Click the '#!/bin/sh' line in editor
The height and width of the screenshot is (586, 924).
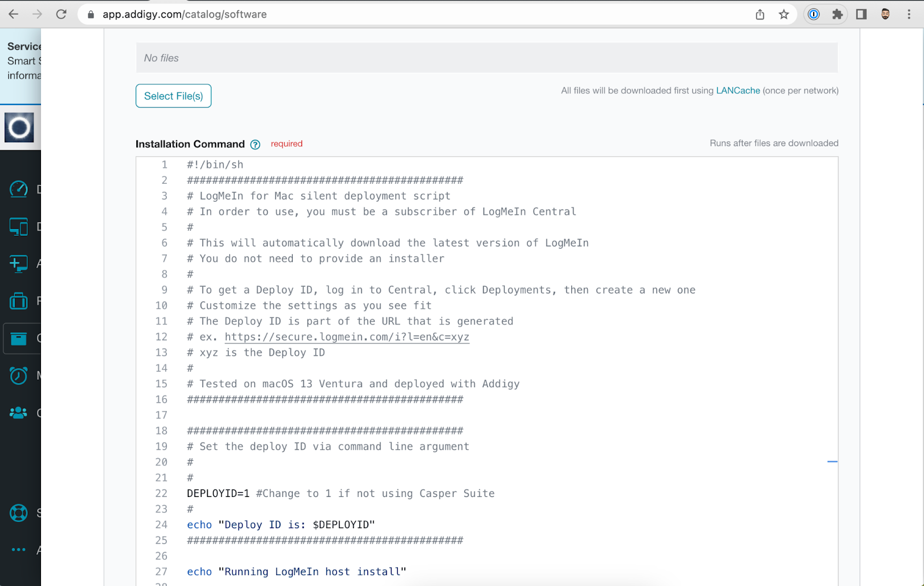pos(215,165)
